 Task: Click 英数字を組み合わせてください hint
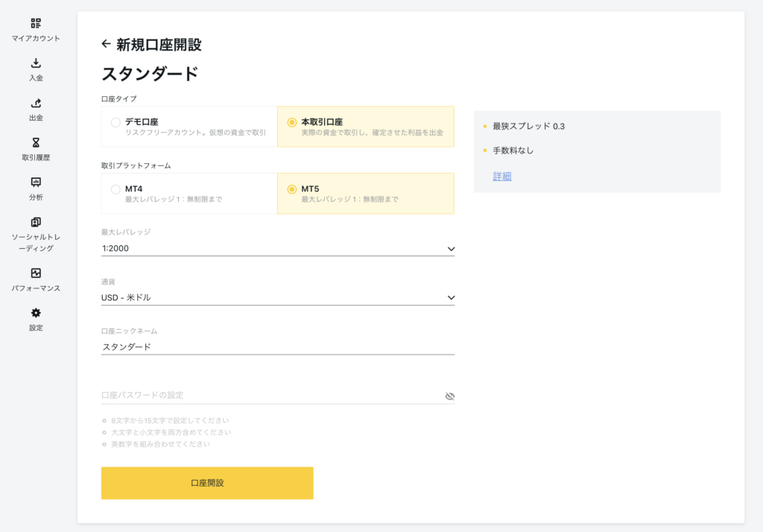(161, 444)
